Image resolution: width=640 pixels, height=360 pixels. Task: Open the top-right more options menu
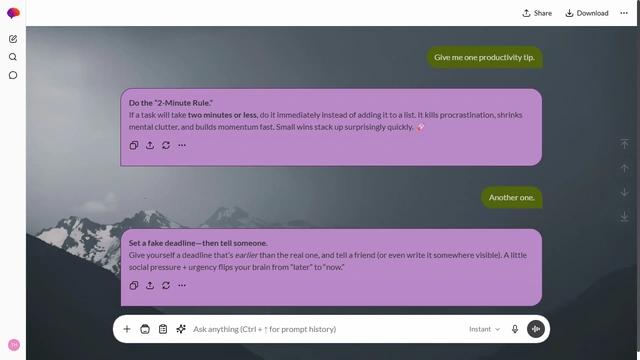coord(624,13)
